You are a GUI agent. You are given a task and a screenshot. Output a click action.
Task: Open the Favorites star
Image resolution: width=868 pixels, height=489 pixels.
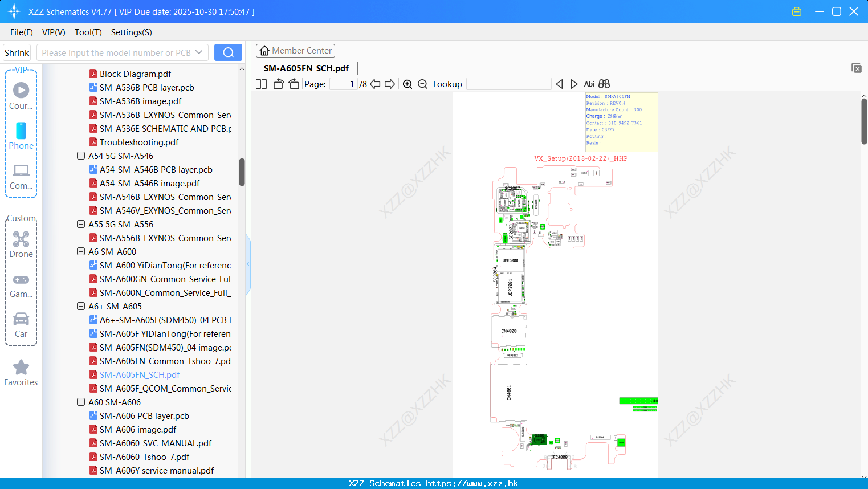pyautogui.click(x=21, y=373)
